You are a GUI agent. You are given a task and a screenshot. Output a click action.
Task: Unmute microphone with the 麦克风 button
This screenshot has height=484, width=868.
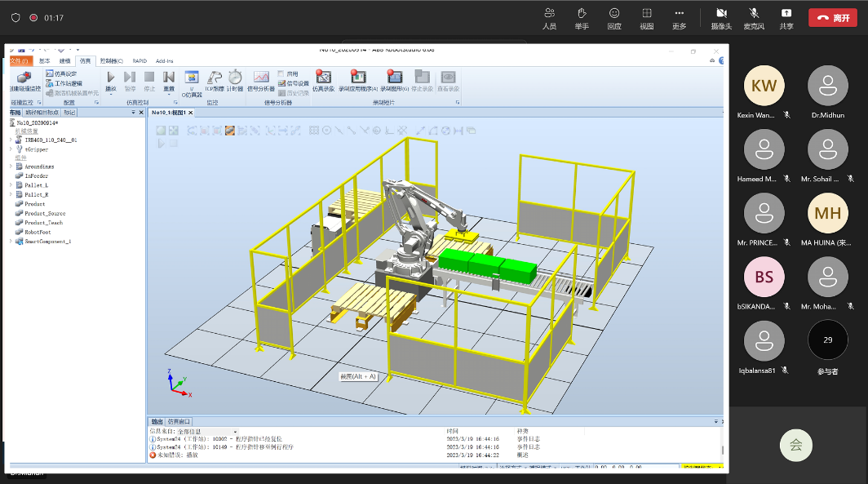(x=754, y=18)
